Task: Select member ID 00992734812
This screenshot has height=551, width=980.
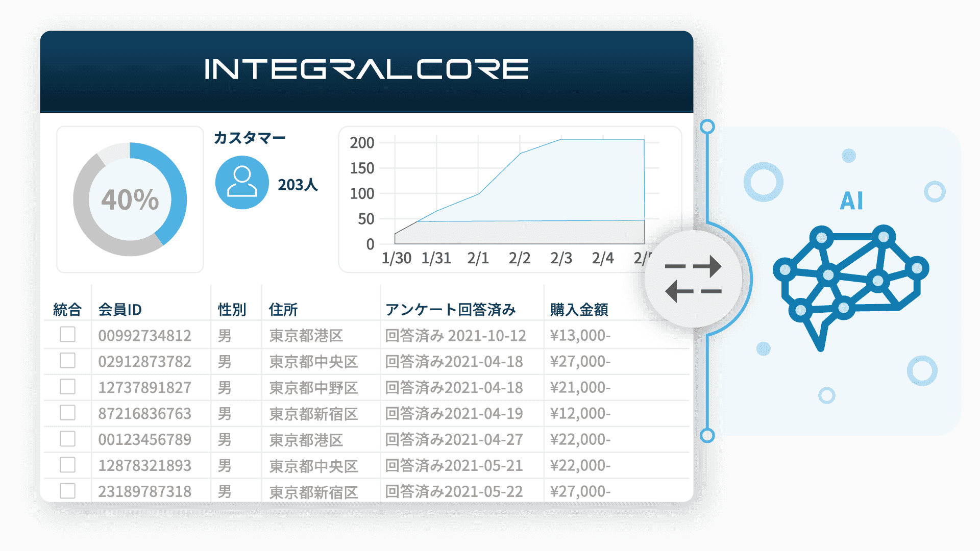Action: pyautogui.click(x=145, y=335)
